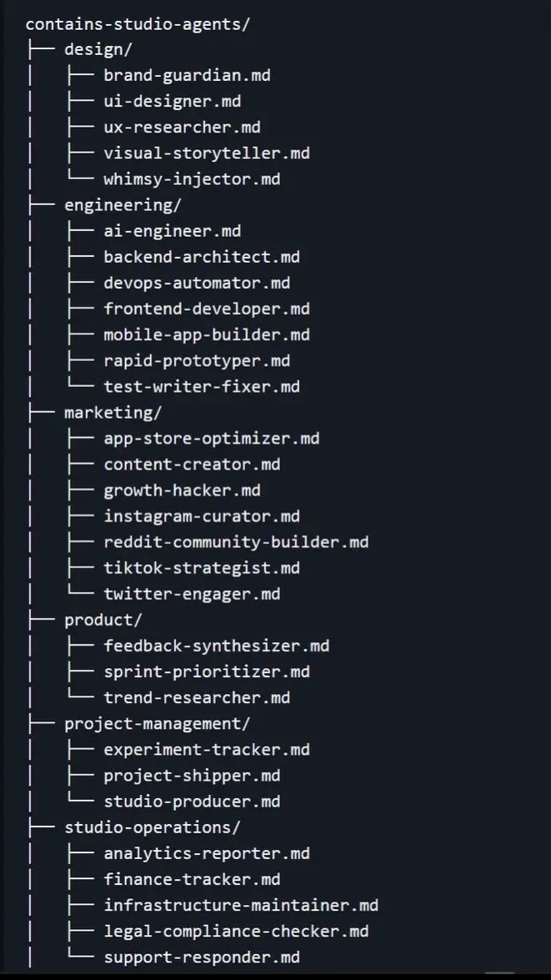Open backend-architect.md file

201,257
